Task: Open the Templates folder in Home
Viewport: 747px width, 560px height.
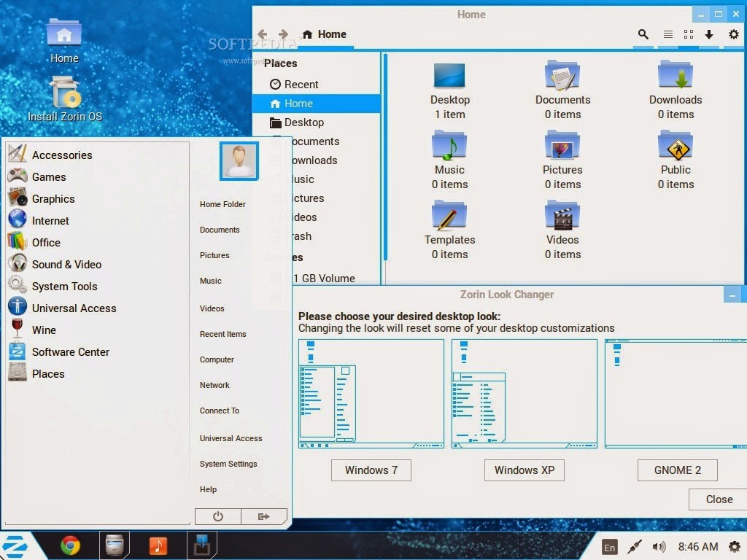Action: (x=449, y=230)
